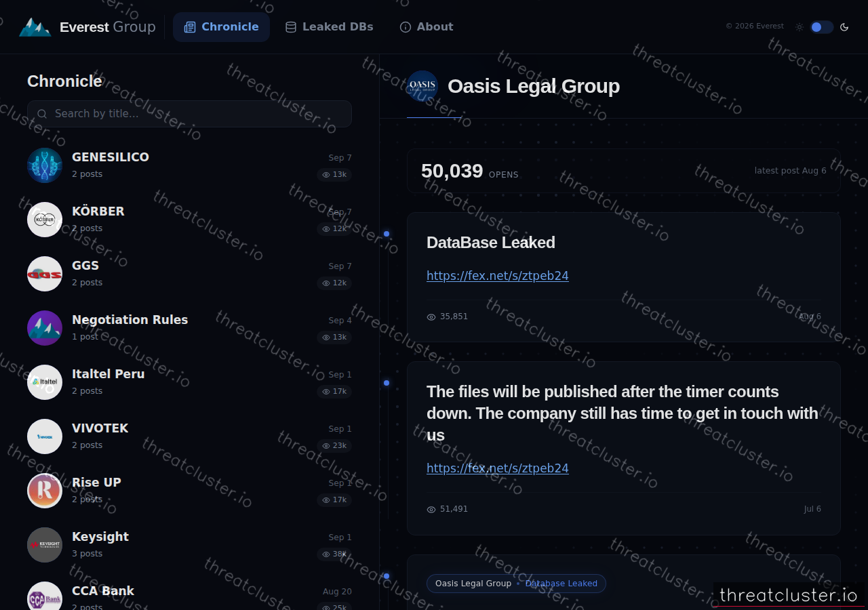Viewport: 868px width, 610px height.
Task: Focus the Search by title field
Action: click(x=189, y=114)
